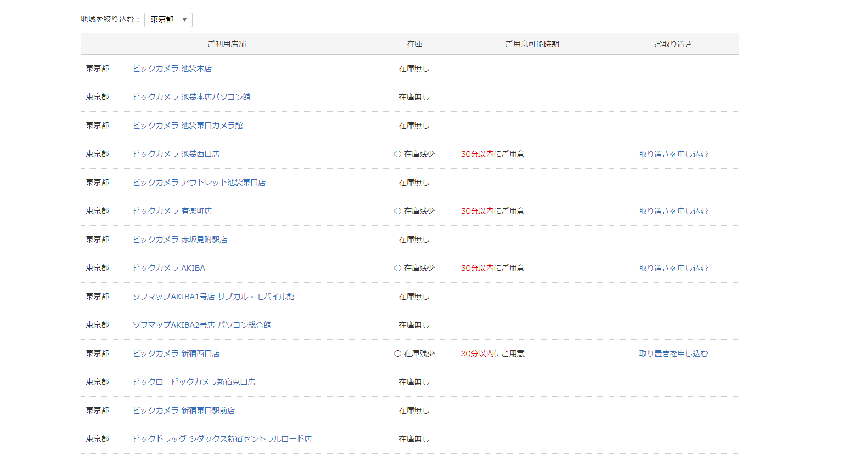Open ビックカメラ AKIBA store link
This screenshot has width=868, height=456.
click(169, 268)
